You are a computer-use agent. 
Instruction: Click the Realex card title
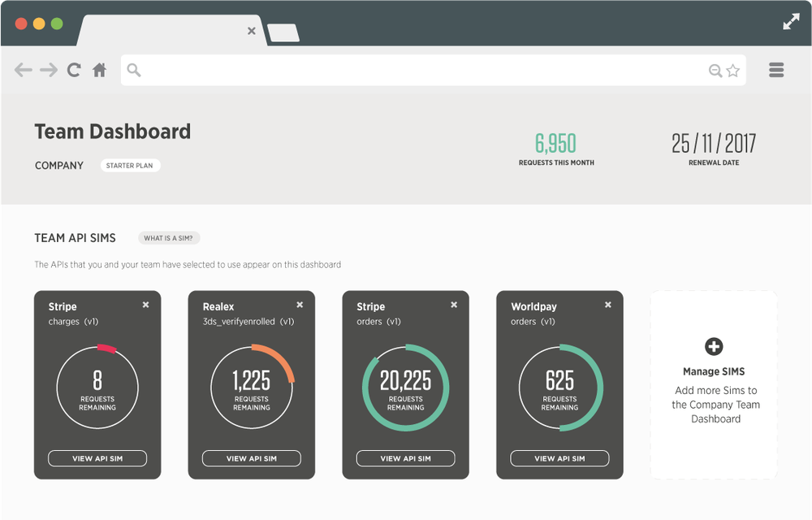[218, 306]
